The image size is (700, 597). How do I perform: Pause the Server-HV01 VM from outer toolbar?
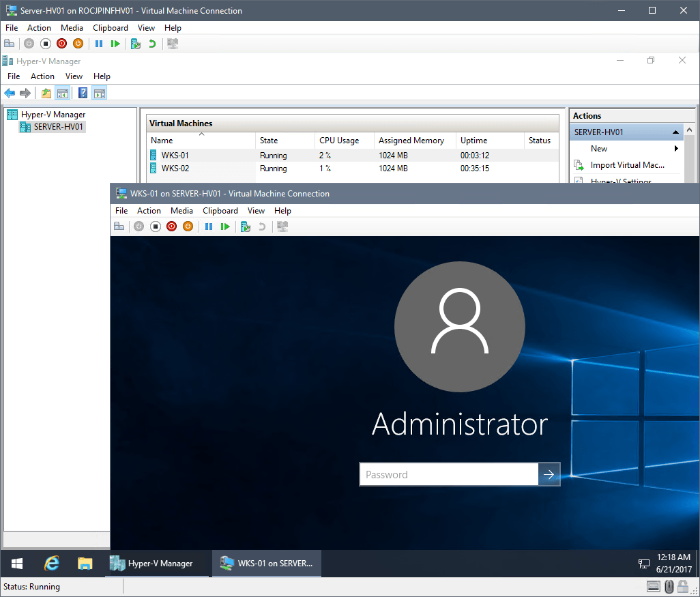click(99, 44)
